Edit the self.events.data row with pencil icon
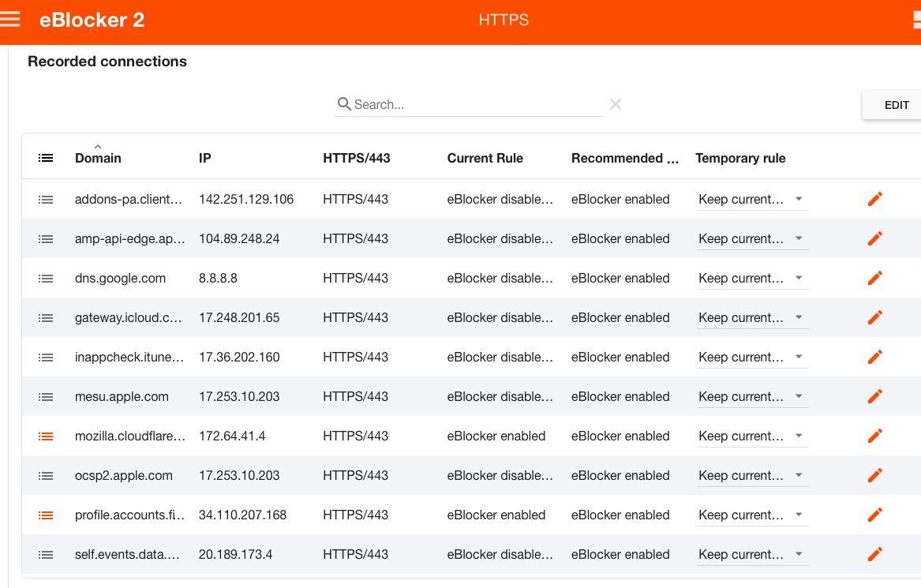921x588 pixels. click(x=874, y=554)
